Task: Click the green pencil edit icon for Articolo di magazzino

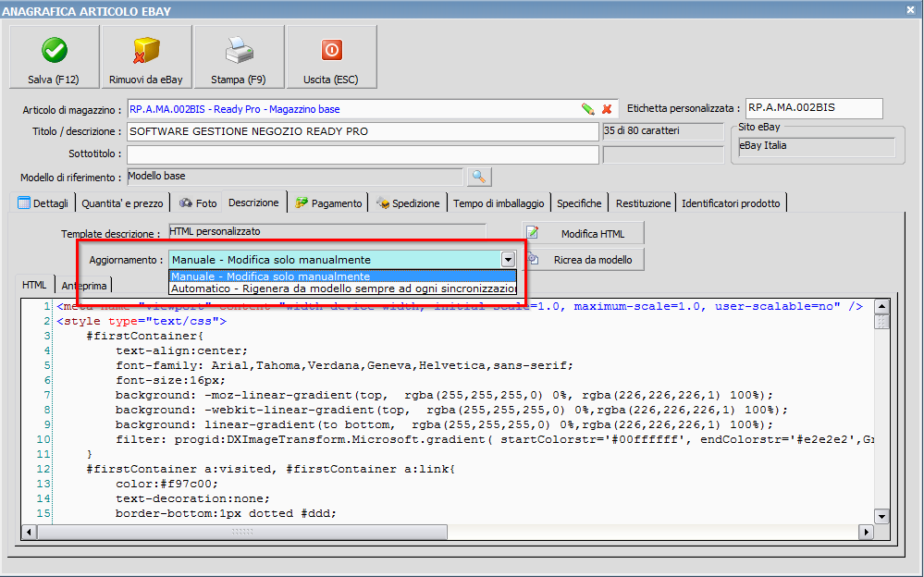Action: pos(587,109)
